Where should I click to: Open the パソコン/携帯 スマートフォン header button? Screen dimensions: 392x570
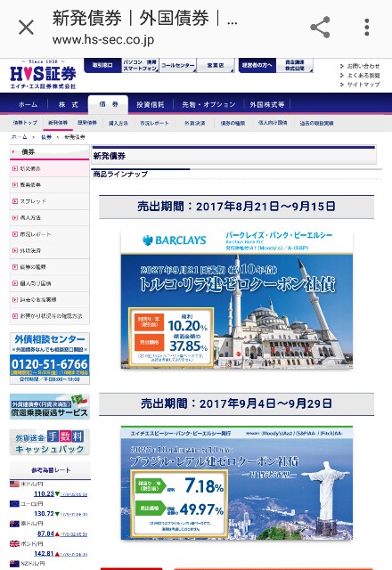(140, 65)
